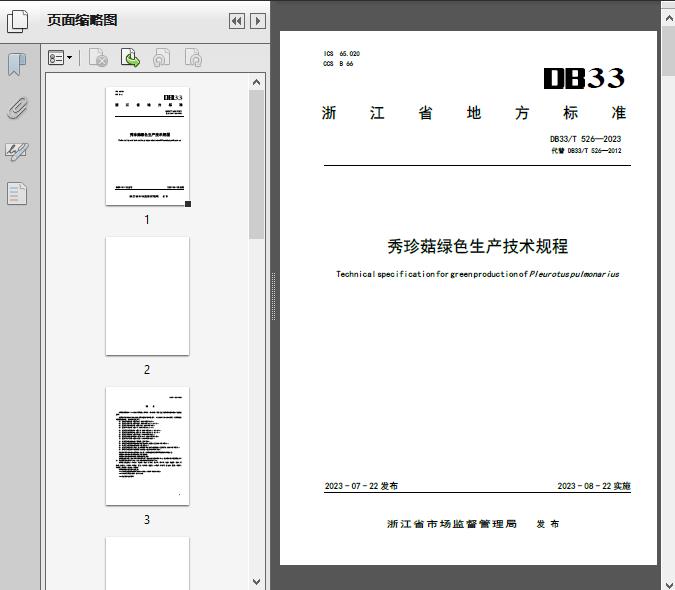Image resolution: width=675 pixels, height=590 pixels.
Task: Select page 3 thumbnail
Action: pyautogui.click(x=147, y=446)
